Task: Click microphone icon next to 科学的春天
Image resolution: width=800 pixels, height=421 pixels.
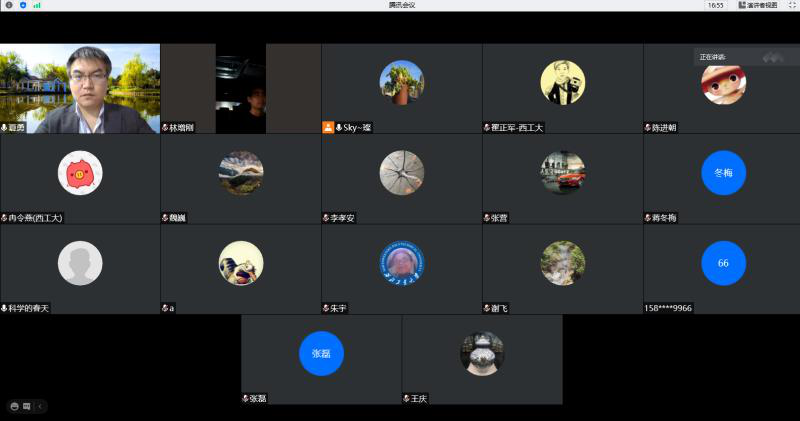Action: click(4, 308)
